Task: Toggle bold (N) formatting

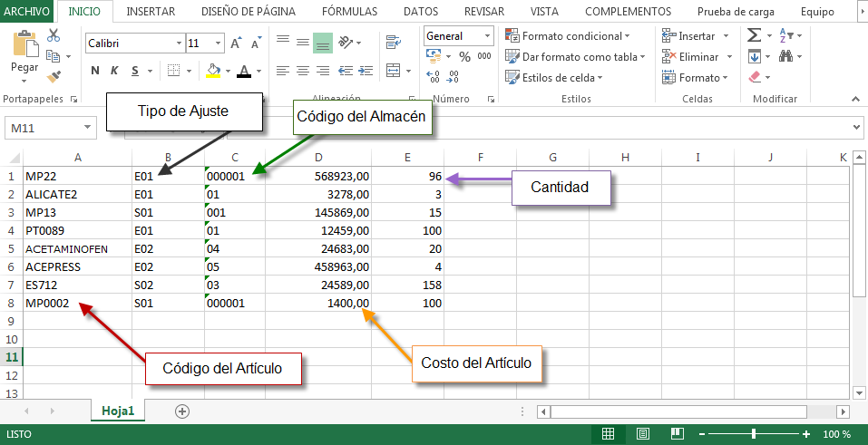Action: (x=95, y=71)
